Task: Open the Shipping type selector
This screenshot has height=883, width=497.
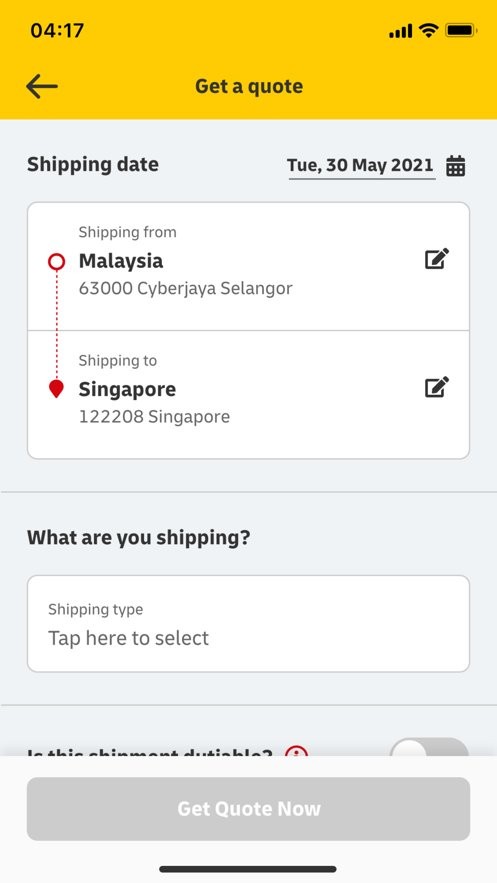Action: point(248,623)
